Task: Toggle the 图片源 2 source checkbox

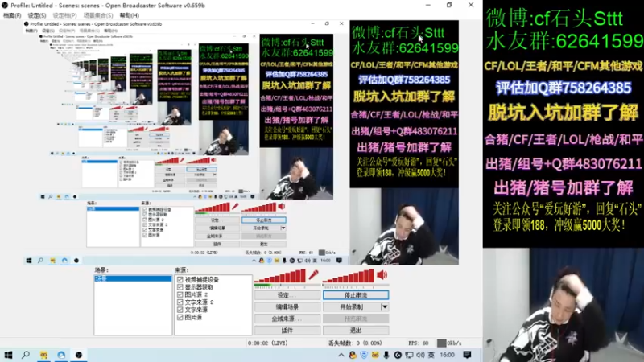Action: 180,294
